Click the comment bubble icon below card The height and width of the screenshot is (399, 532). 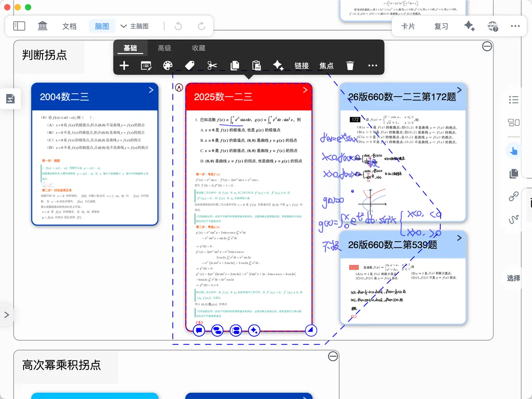pos(199,330)
